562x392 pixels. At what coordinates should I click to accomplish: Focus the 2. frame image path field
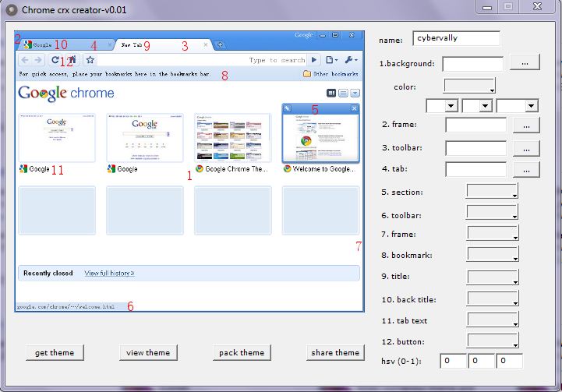pyautogui.click(x=476, y=125)
